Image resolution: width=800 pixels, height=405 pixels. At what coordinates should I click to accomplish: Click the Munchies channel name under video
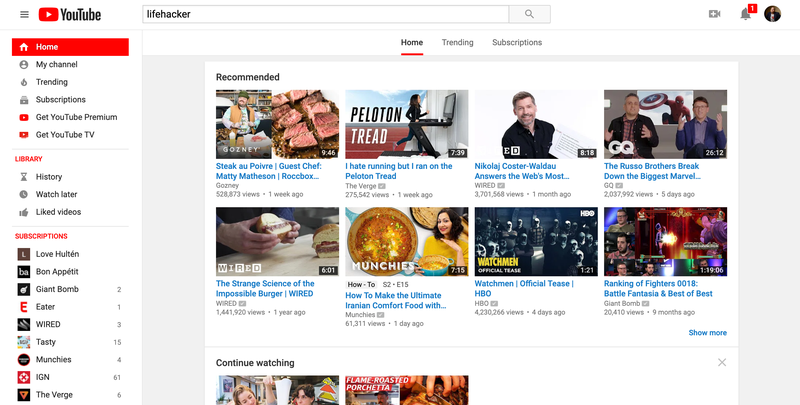coord(360,315)
